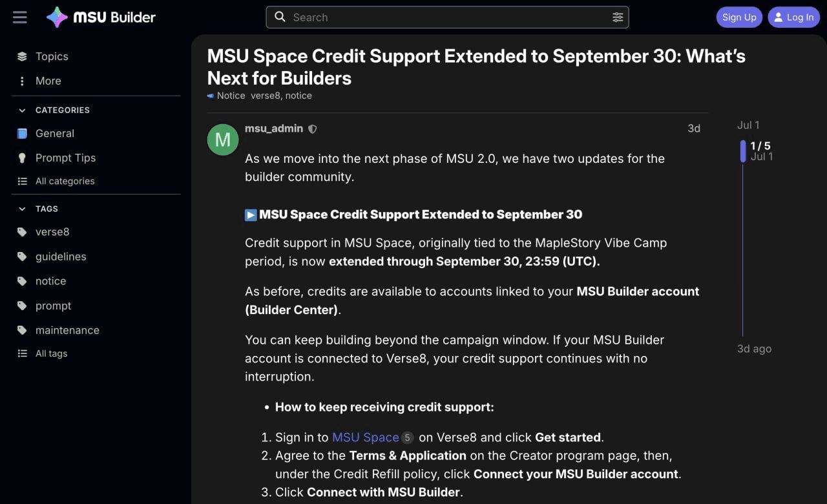Viewport: 827px width, 504px height.
Task: Click the Sign Up button
Action: click(x=739, y=17)
